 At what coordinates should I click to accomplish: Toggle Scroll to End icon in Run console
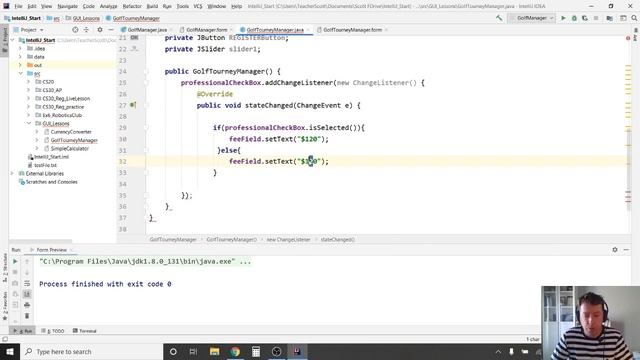pos(27,294)
